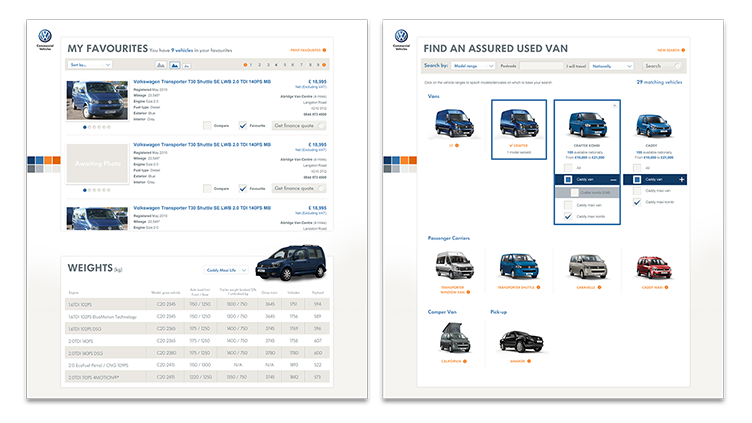Click the 2.0 EcoFuel Petrol / CNG 109PS row

click(197, 365)
